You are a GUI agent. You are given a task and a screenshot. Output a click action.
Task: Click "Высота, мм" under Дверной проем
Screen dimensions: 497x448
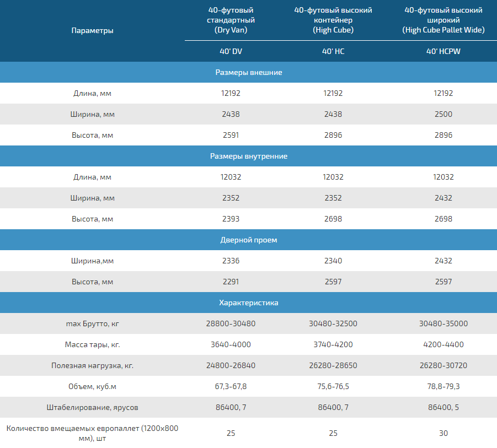(x=92, y=282)
